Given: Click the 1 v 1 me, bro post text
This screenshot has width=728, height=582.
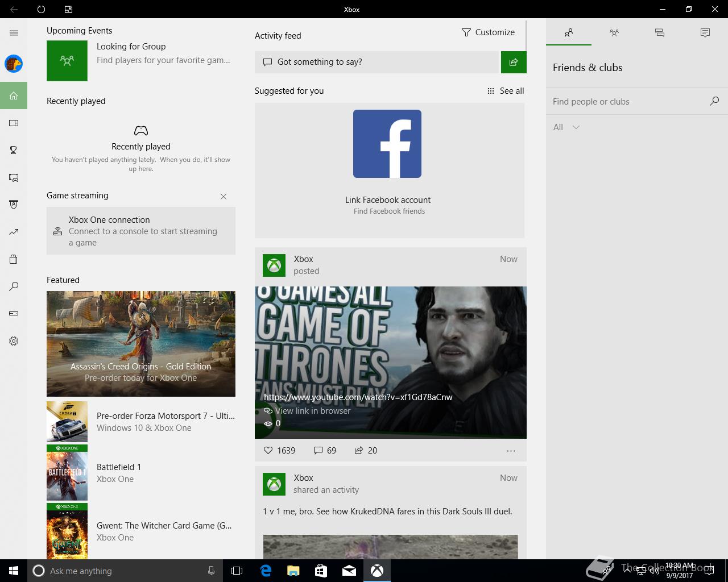Looking at the screenshot, I should [387, 512].
